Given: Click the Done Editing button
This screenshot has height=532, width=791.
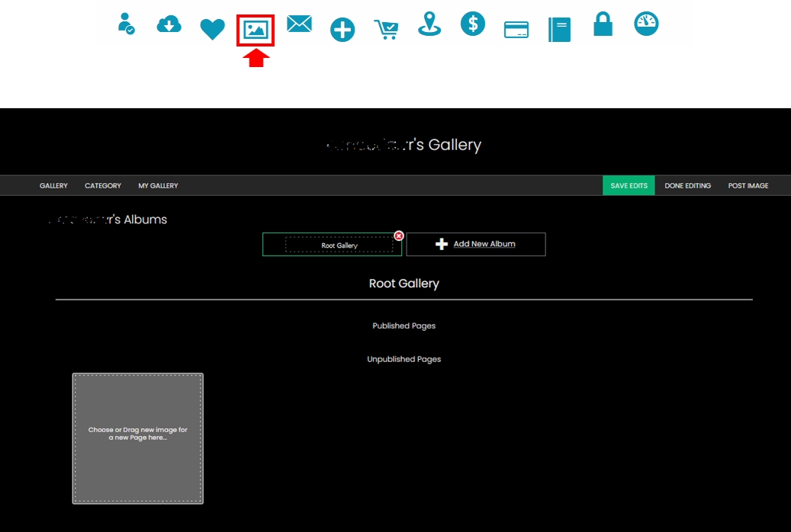Looking at the screenshot, I should [x=687, y=186].
